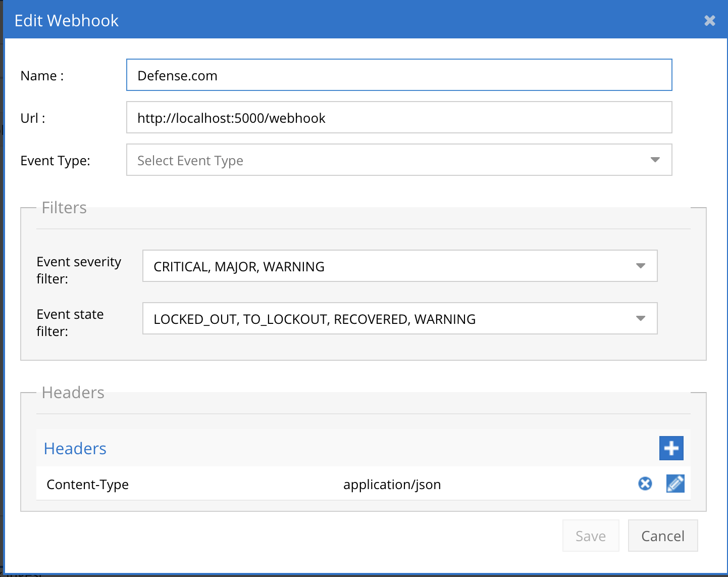Focus the Name field containing Defense.com
The height and width of the screenshot is (577, 728).
point(399,75)
